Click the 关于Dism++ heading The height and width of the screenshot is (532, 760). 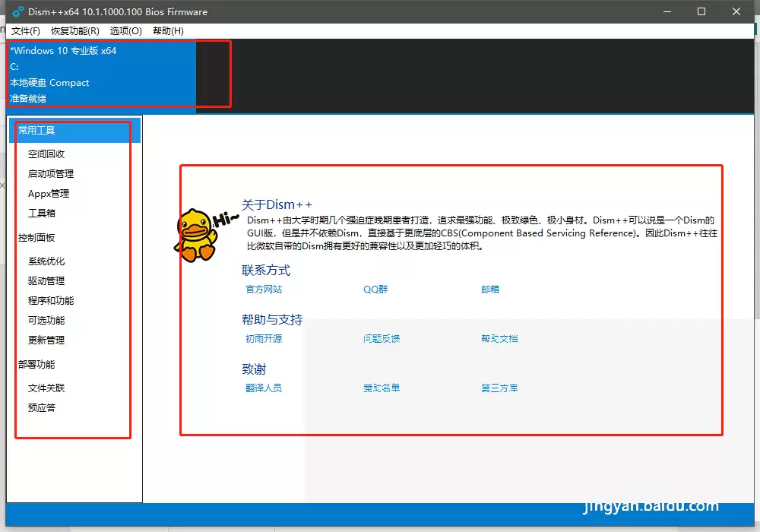pyautogui.click(x=277, y=204)
